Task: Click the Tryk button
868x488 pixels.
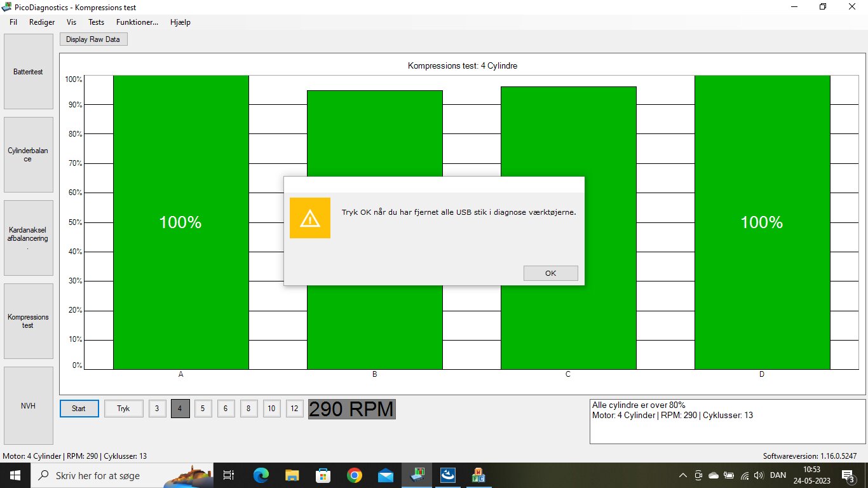Action: click(124, 409)
